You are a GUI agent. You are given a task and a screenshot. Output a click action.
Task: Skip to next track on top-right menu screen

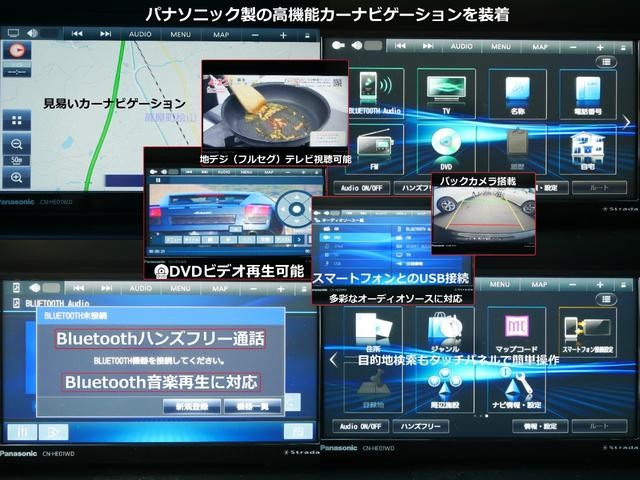coord(428,46)
